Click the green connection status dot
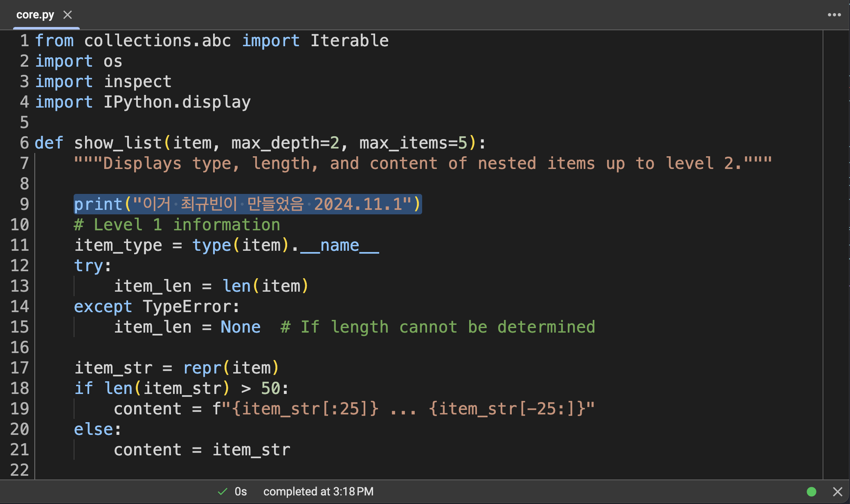The image size is (850, 504). 812,491
